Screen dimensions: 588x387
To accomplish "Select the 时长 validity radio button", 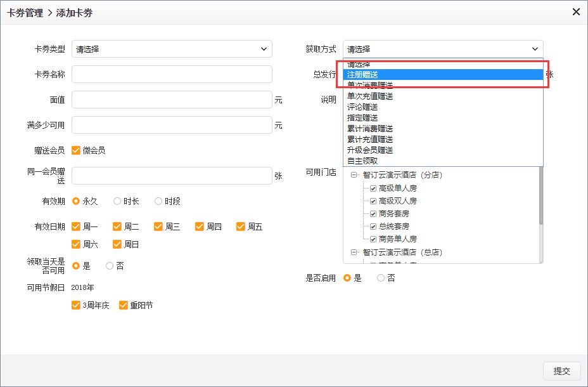I will (x=117, y=201).
